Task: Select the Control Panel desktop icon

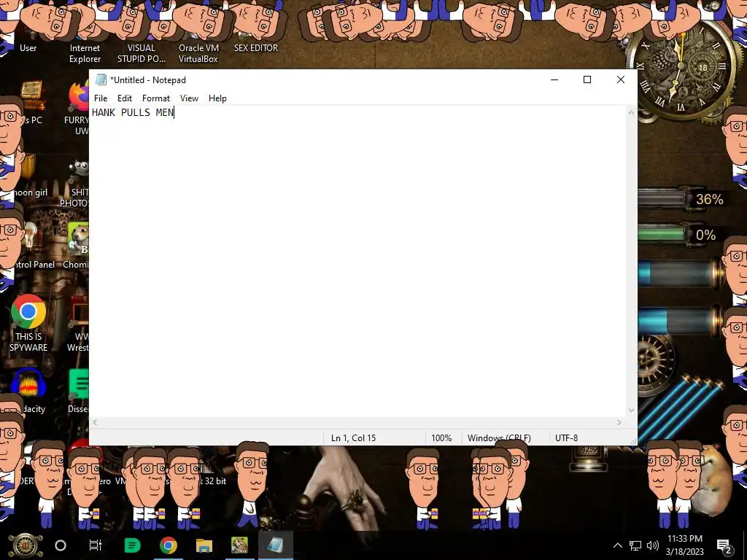Action: [31, 245]
